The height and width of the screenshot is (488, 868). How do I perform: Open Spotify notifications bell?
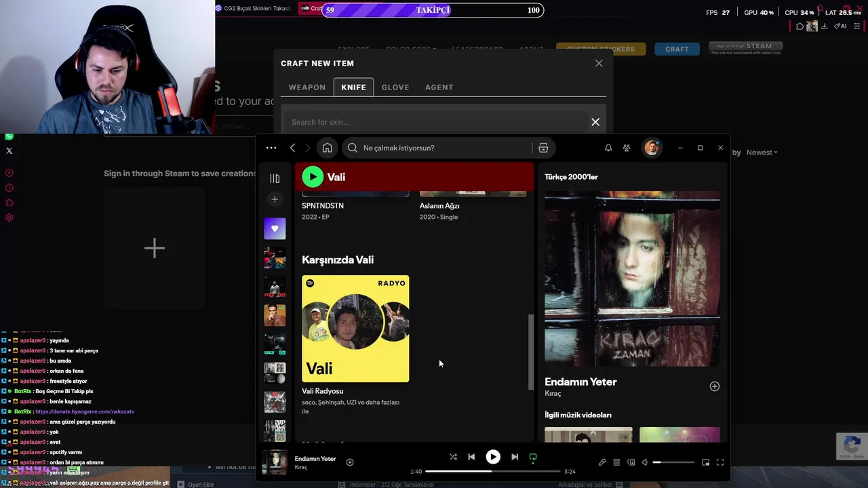tap(608, 148)
